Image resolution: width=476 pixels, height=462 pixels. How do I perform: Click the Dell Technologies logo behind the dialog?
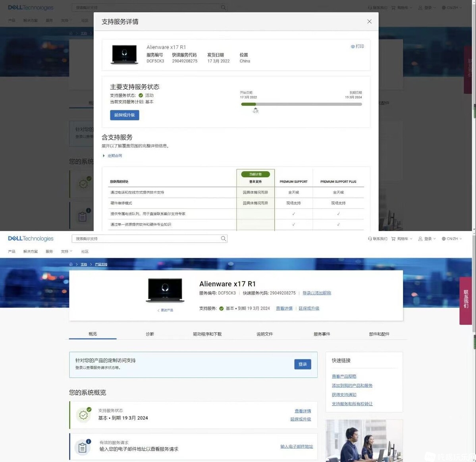[31, 8]
